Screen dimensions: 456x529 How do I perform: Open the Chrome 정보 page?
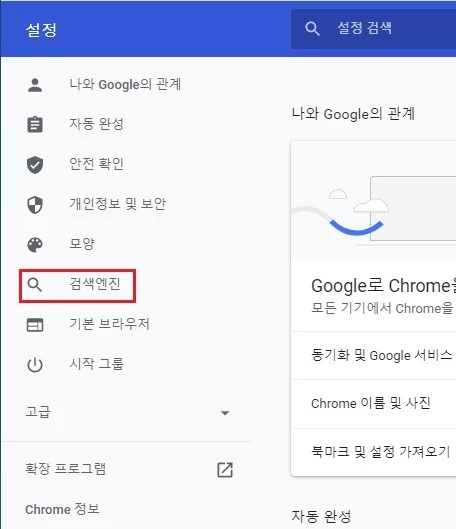(x=62, y=509)
